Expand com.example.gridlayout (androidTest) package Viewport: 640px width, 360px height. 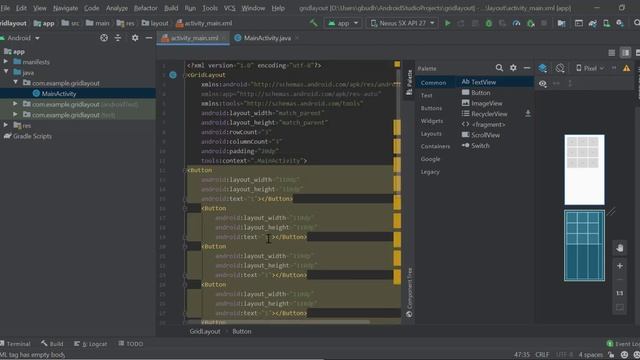(x=15, y=104)
